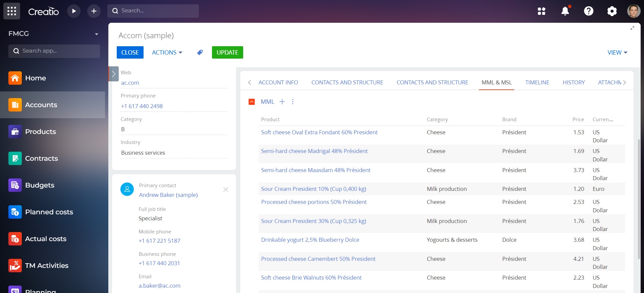Clear the primary contact with the X
Screen dimensions: 644x293
point(226,190)
